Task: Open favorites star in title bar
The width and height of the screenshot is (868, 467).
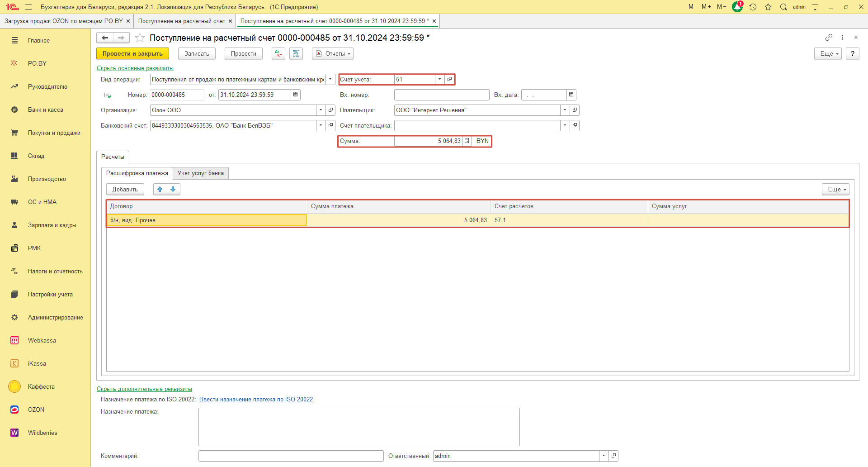Action: coord(768,7)
